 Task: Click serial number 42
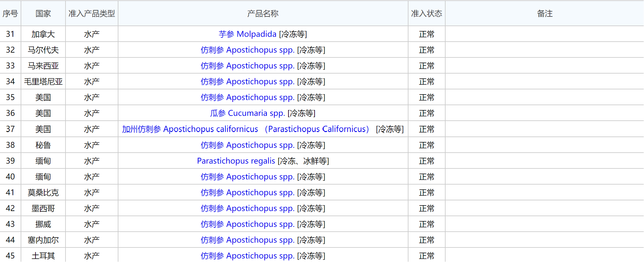(x=10, y=208)
